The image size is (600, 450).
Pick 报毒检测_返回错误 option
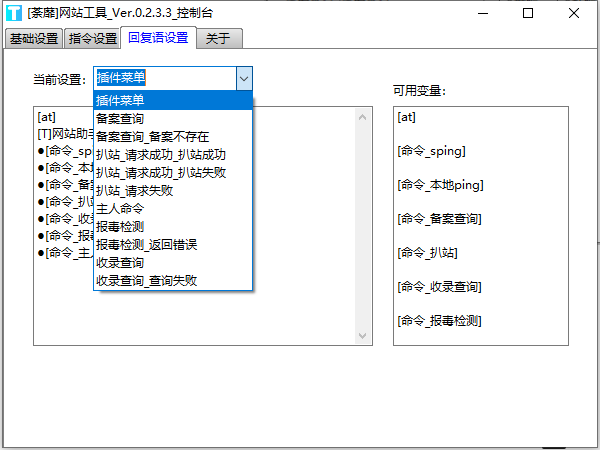(x=146, y=244)
